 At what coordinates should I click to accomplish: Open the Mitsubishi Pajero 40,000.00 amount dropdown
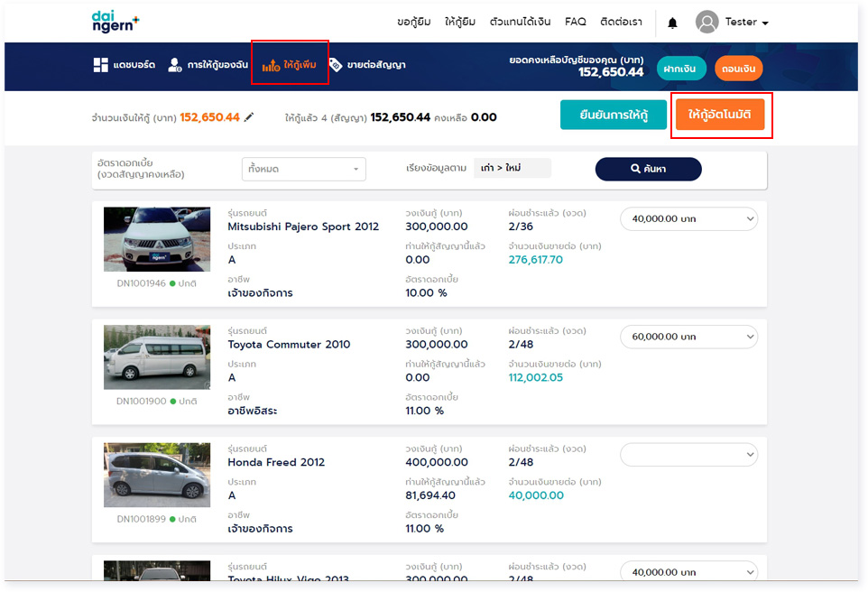coord(688,218)
